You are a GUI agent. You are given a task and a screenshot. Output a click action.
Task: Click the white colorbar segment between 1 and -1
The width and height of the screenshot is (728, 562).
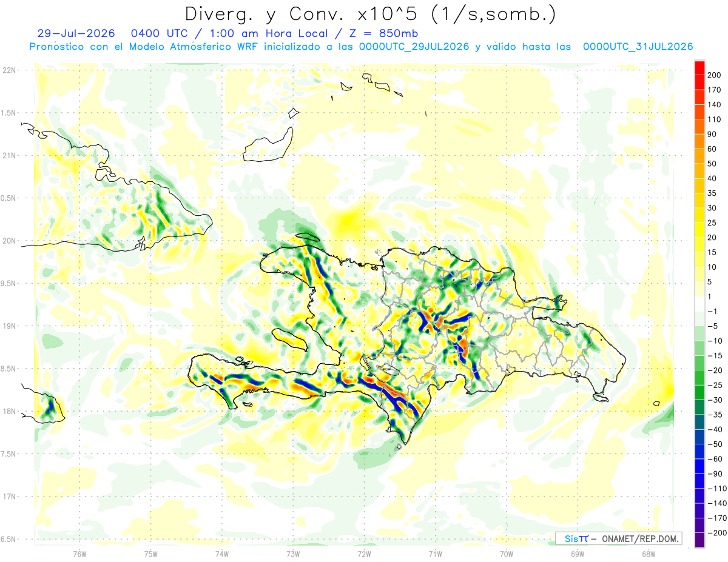pos(699,304)
